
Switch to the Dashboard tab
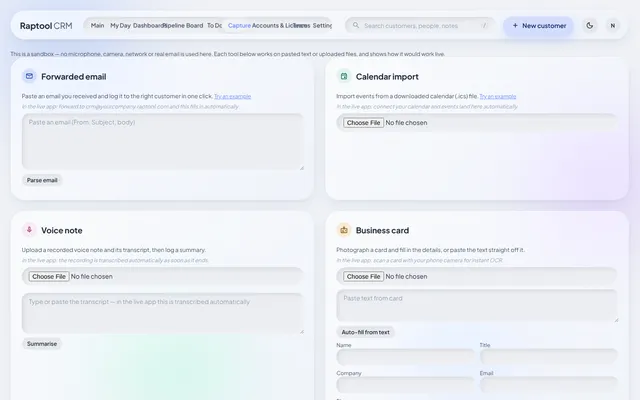149,25
